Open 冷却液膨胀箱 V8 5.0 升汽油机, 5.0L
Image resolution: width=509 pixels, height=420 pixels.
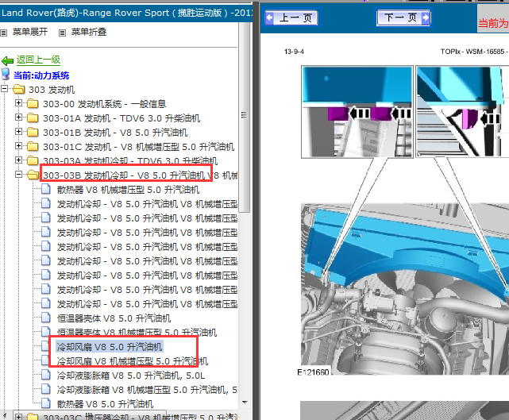coord(131,376)
